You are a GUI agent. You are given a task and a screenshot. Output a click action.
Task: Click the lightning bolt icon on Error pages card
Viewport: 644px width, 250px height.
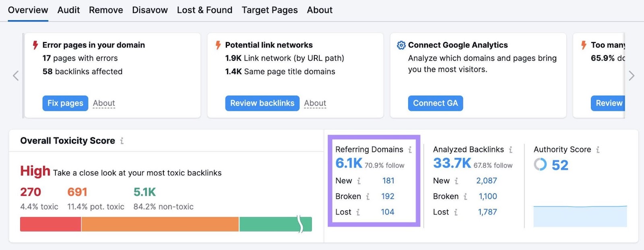(36, 45)
